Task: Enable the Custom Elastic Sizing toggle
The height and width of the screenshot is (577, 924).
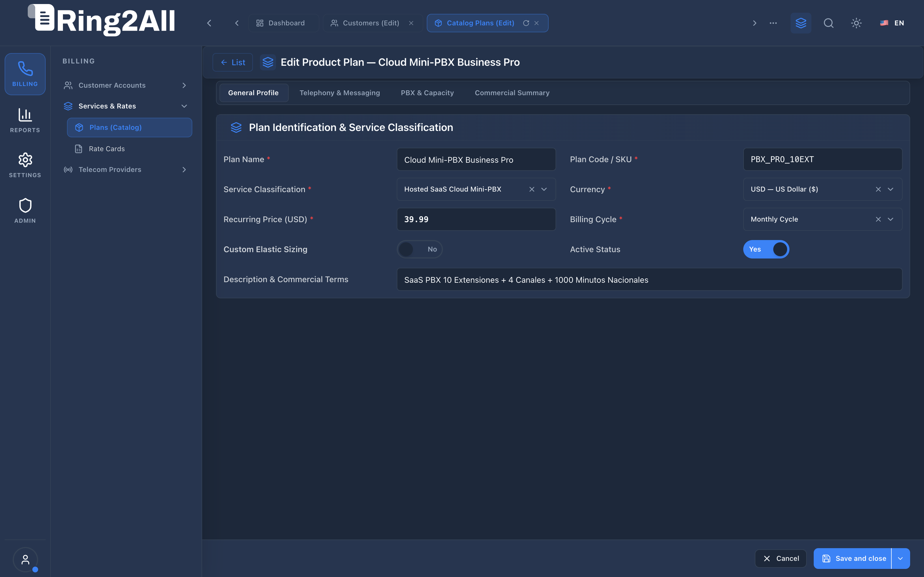Action: pyautogui.click(x=420, y=249)
